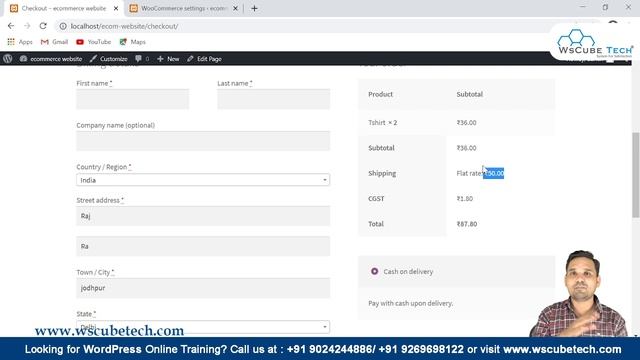Click the Street address field containing Raj
The width and height of the screenshot is (640, 360).
click(x=203, y=216)
